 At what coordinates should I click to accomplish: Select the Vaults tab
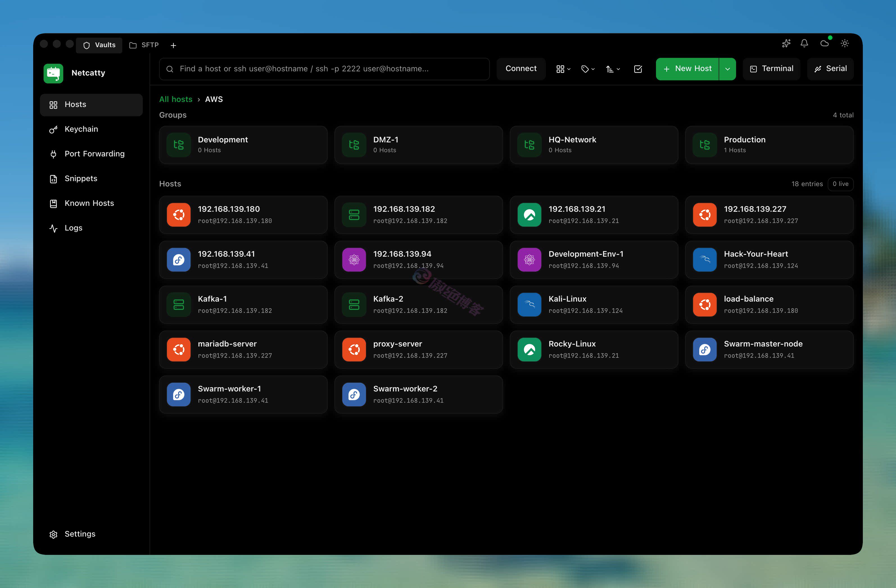[x=99, y=45]
